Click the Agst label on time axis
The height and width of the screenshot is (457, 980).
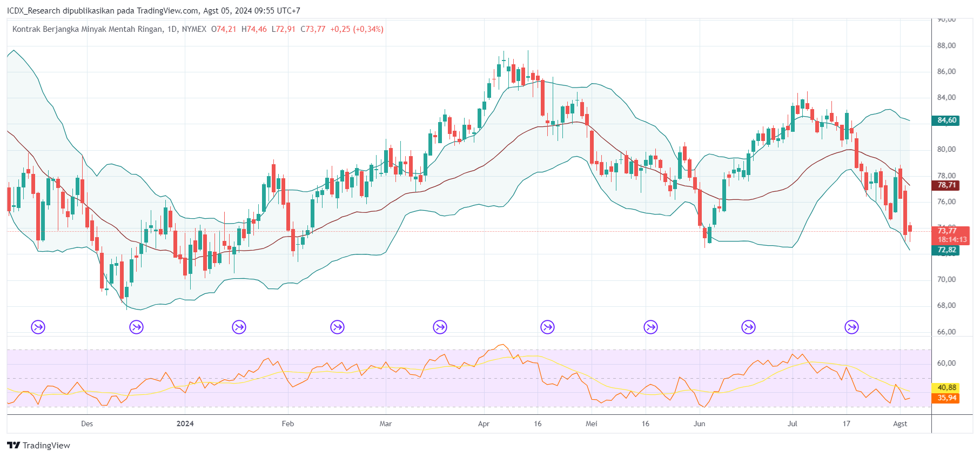click(900, 424)
